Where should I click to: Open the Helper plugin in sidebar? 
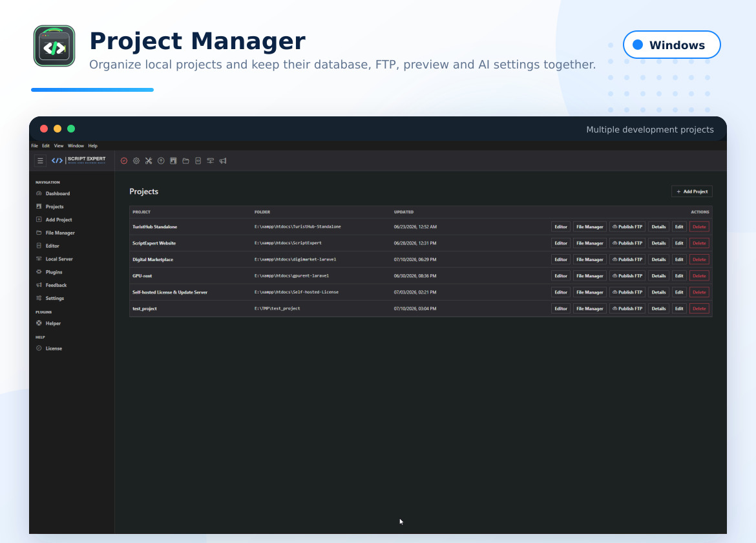coord(53,323)
